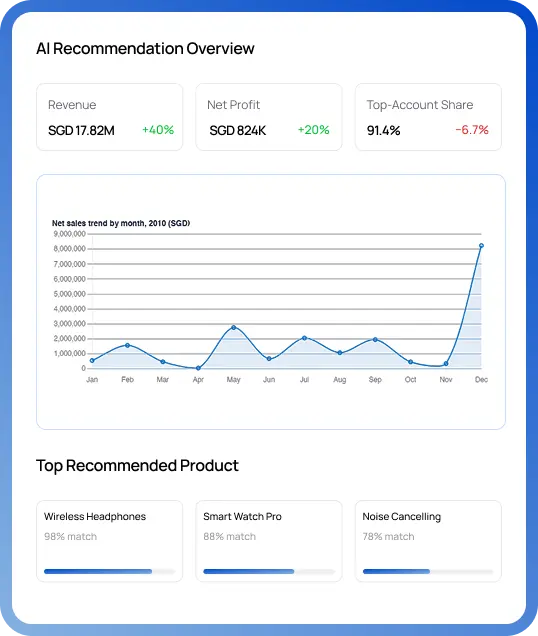Image resolution: width=538 pixels, height=636 pixels.
Task: Click the Wireless Headphones match progress bar
Action: tap(110, 572)
